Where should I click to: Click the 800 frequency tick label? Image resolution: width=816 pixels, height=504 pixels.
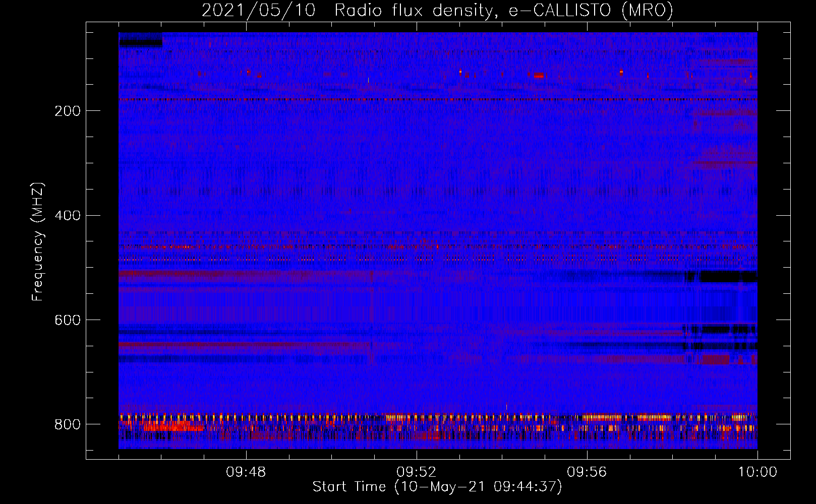[x=68, y=424]
